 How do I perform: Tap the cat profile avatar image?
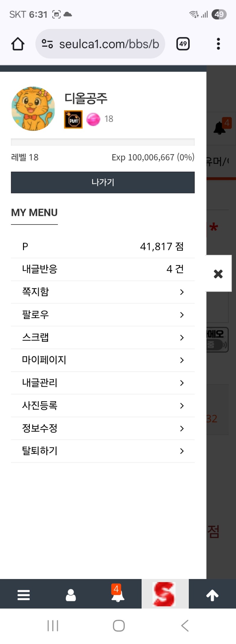pos(33,109)
